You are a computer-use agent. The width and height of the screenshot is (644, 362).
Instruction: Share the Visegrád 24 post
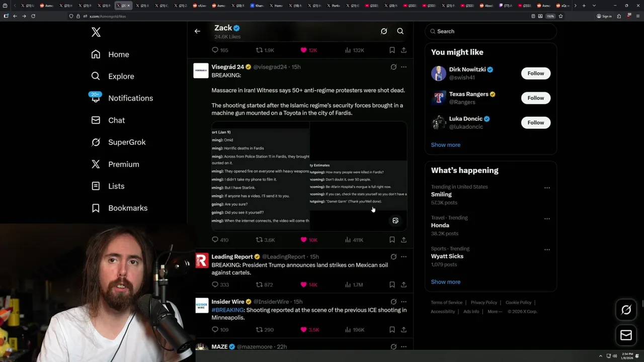404,240
